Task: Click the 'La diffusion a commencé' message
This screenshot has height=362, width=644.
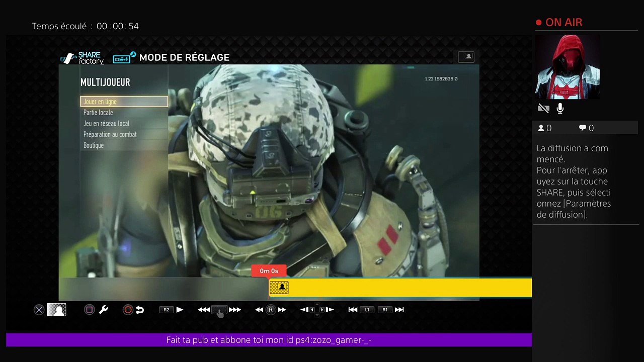Action: click(574, 182)
